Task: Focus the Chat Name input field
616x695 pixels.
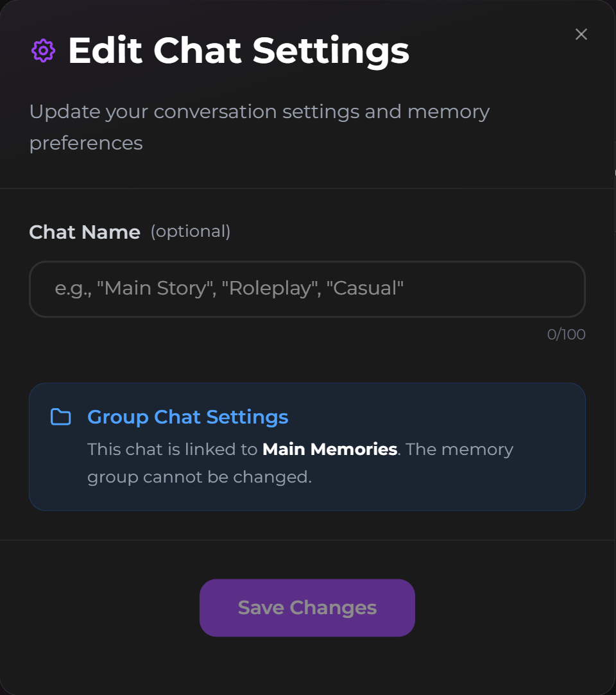Action: (x=307, y=289)
